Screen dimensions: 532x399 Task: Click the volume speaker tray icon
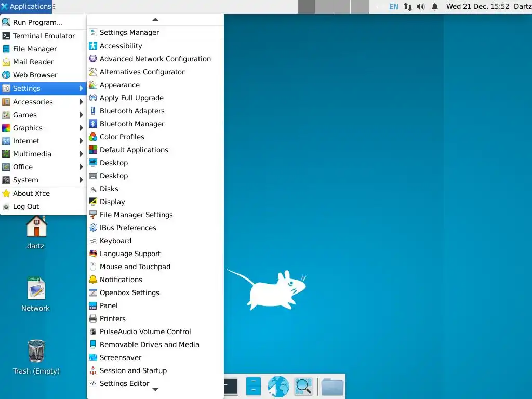[x=421, y=6]
